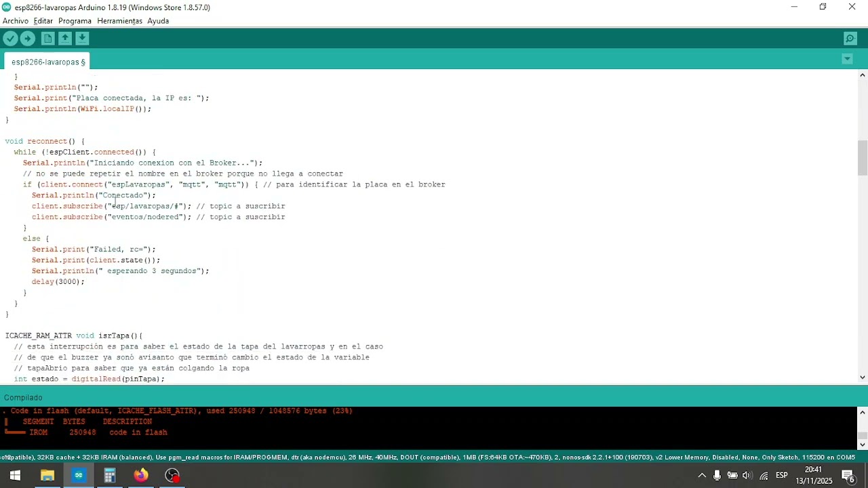Open the tab options dropdown arrow
Screen dimensions: 868x488
[x=847, y=59]
